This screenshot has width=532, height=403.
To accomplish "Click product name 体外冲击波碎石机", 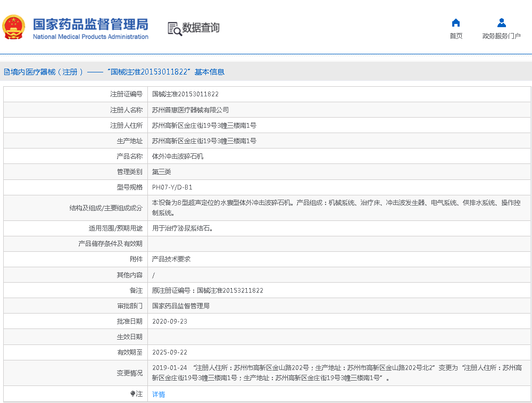I will click(178, 157).
